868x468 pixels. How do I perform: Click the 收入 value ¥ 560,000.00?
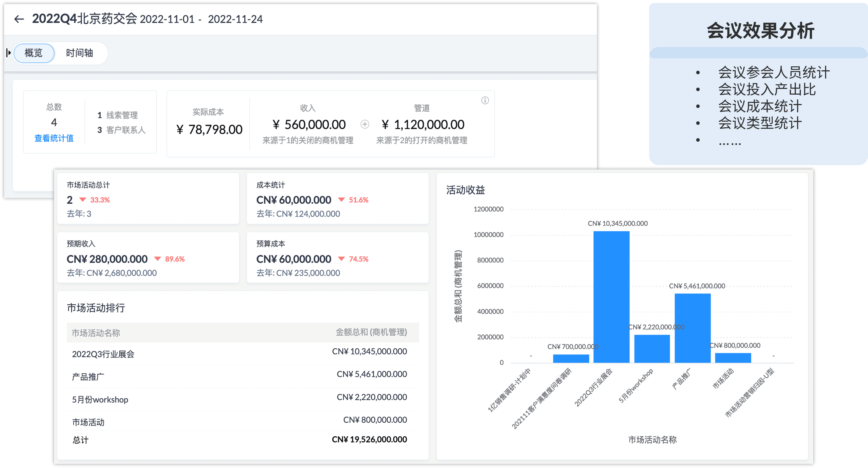tap(309, 125)
